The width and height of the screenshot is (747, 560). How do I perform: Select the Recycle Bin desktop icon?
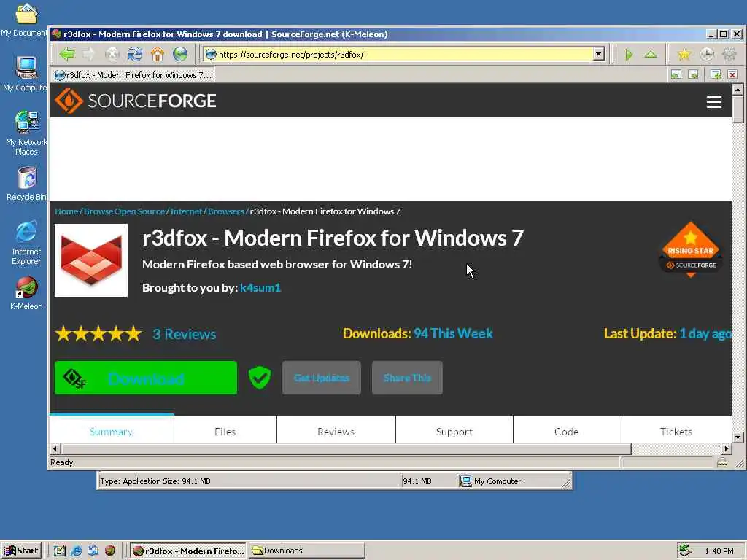pos(27,184)
